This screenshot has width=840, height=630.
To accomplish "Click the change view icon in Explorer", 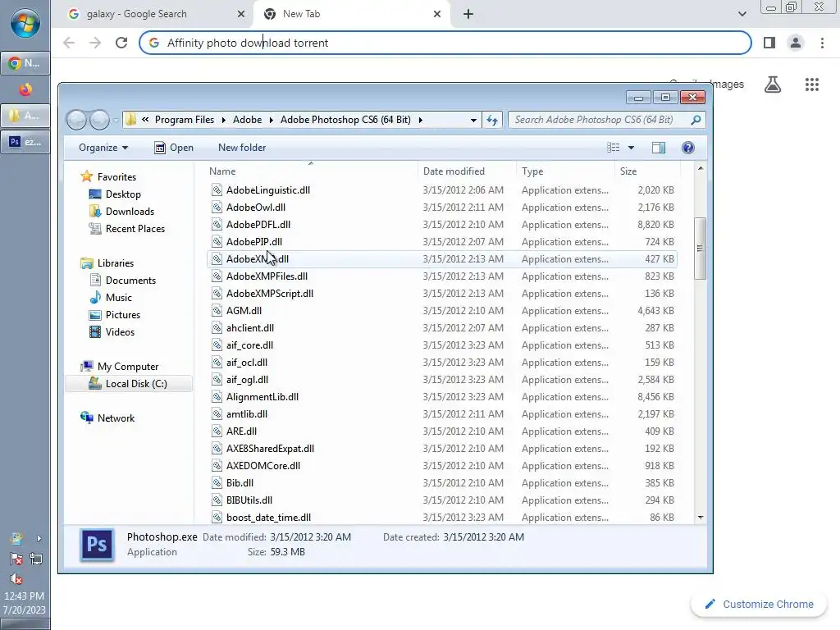I will tap(614, 148).
